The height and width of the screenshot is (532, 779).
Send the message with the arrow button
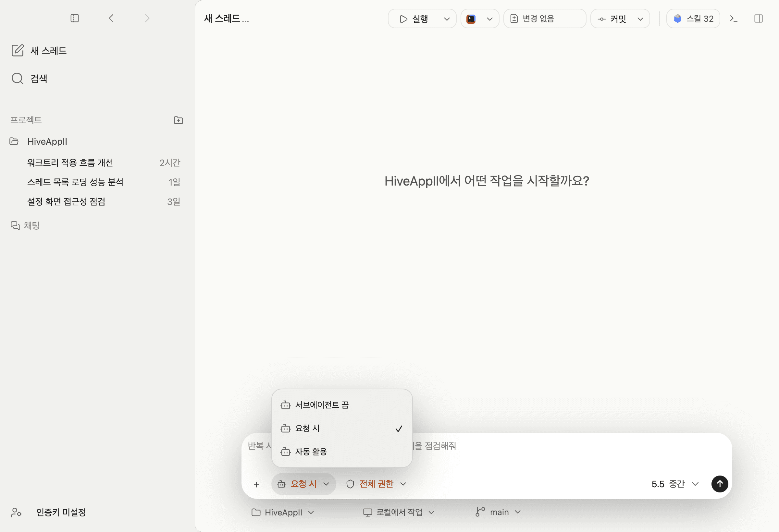coord(720,484)
